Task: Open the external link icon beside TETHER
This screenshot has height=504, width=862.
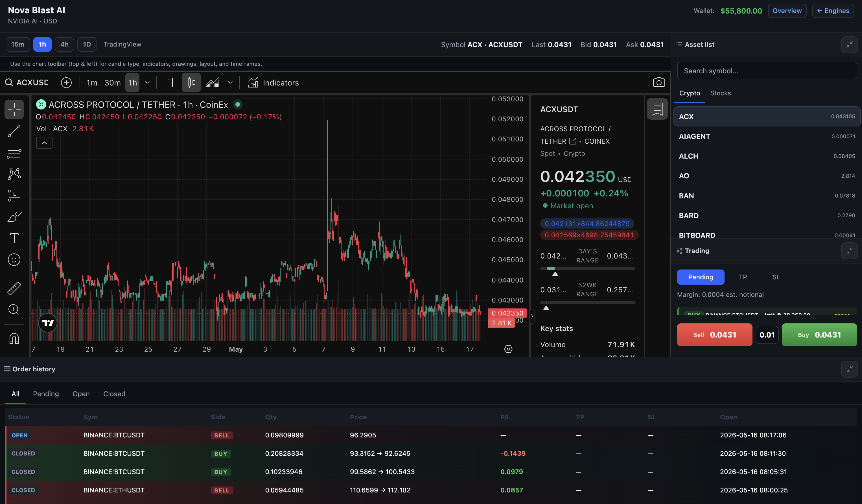Action: 573,141
